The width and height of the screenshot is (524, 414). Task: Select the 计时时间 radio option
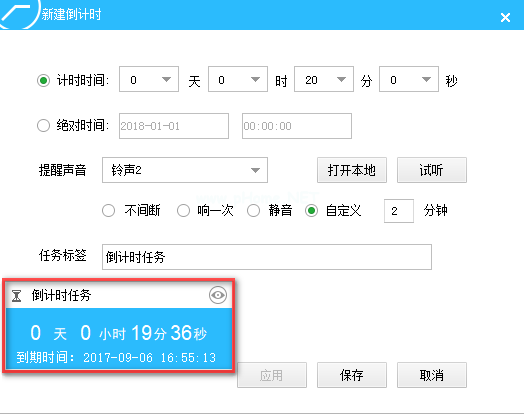click(x=43, y=81)
